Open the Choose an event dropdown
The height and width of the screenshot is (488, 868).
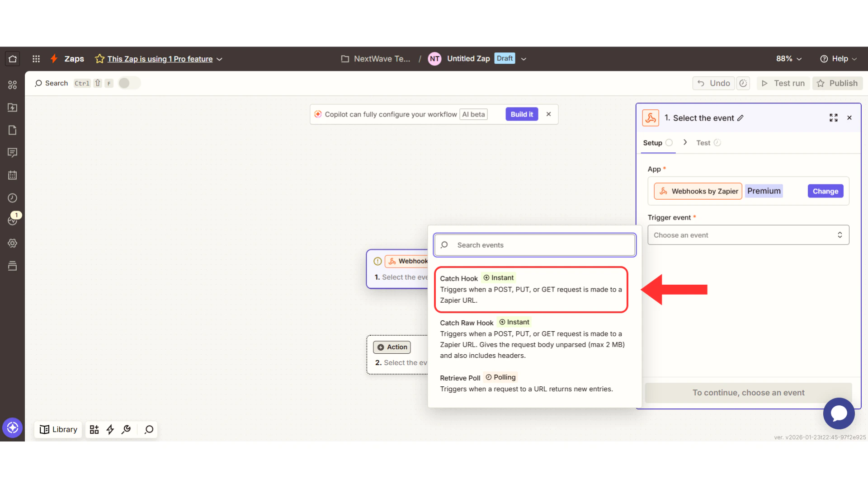coord(748,235)
